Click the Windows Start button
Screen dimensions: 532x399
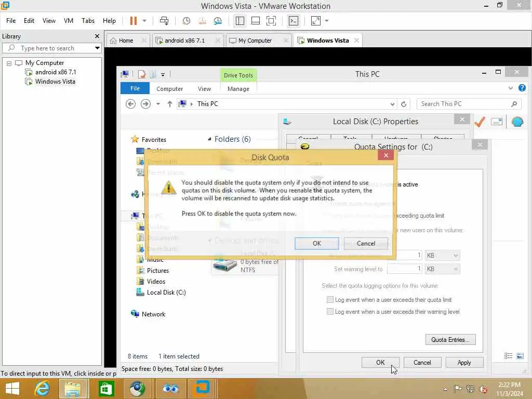click(x=12, y=389)
